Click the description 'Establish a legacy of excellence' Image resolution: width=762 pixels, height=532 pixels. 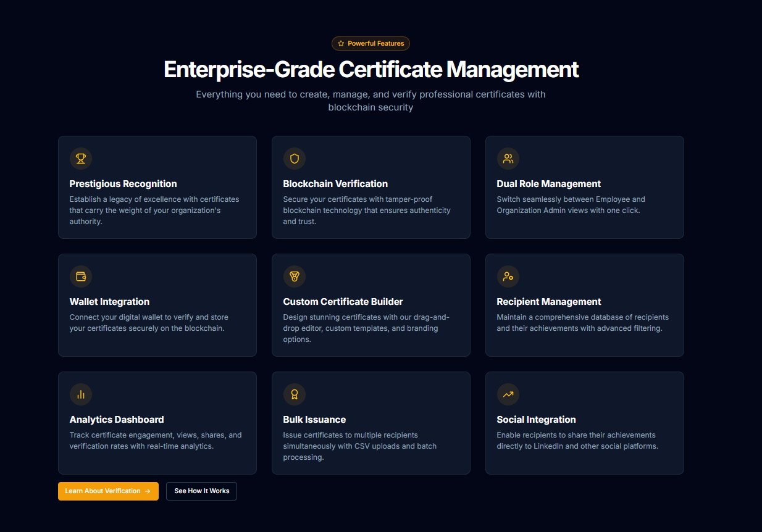tap(154, 210)
